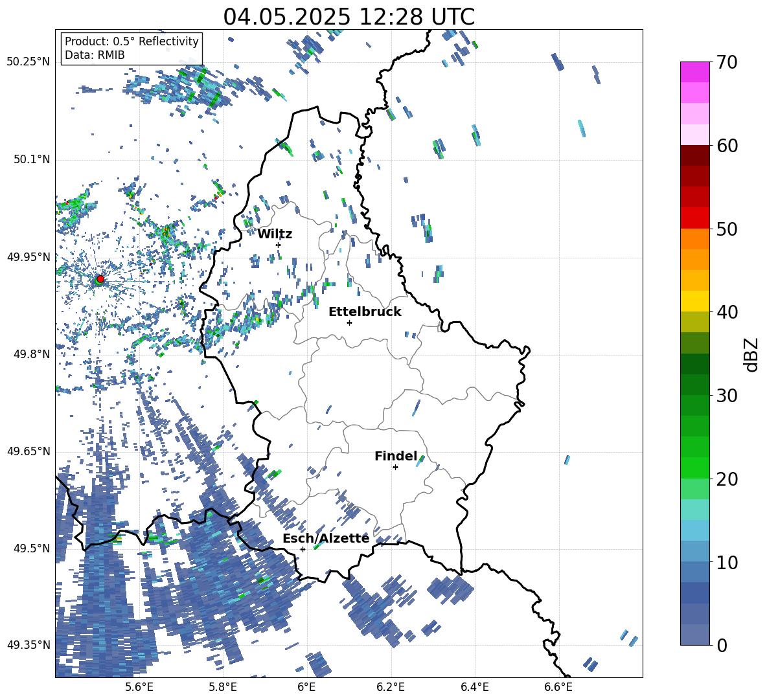Viewport: 767px width, 700px height.
Task: Click the latitude label '49.5°N'
Action: tap(31, 548)
